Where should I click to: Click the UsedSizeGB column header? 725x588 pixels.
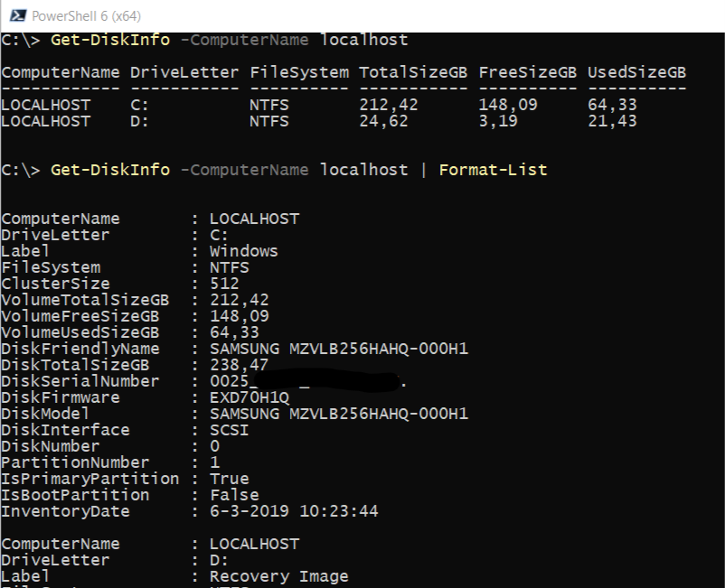(x=636, y=72)
